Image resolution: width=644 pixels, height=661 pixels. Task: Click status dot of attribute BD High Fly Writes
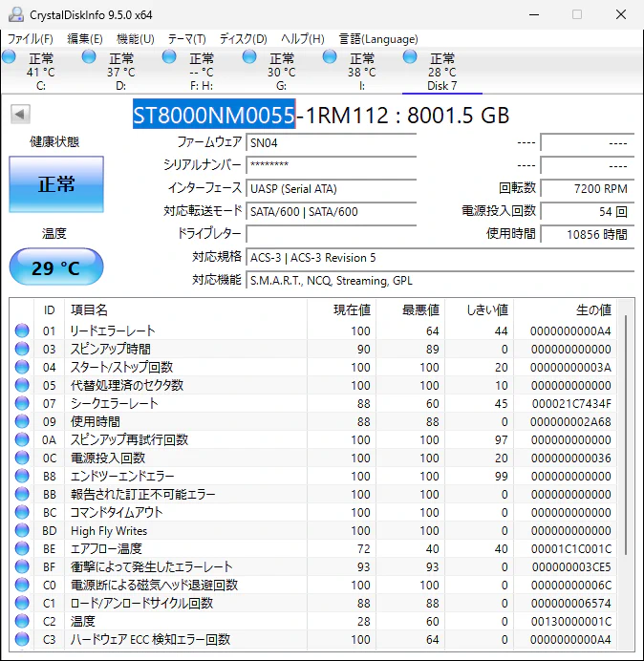tap(22, 530)
